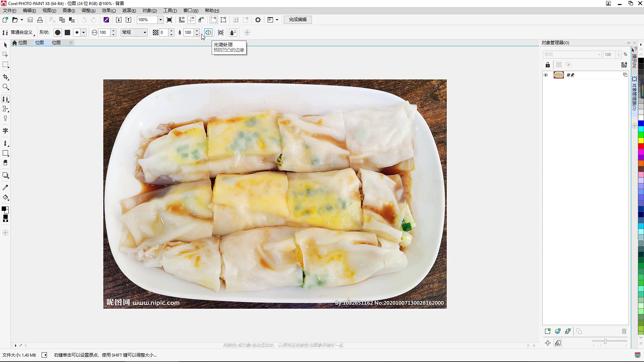Select the Eyedropper tool
644x362 pixels.
point(5,187)
